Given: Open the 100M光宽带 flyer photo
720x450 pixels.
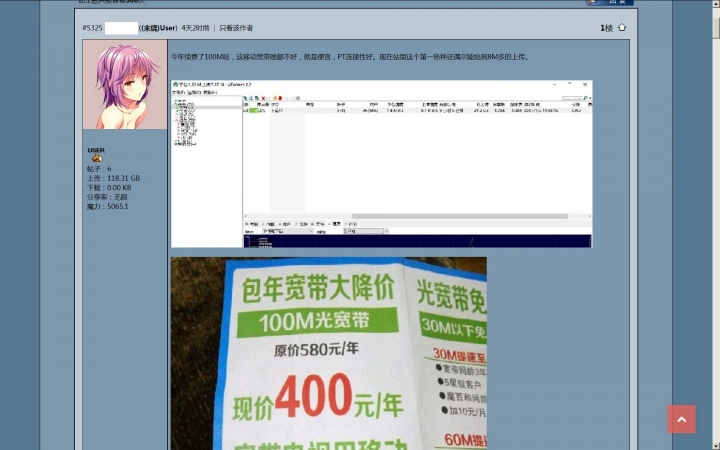Looking at the screenshot, I should coord(329,354).
